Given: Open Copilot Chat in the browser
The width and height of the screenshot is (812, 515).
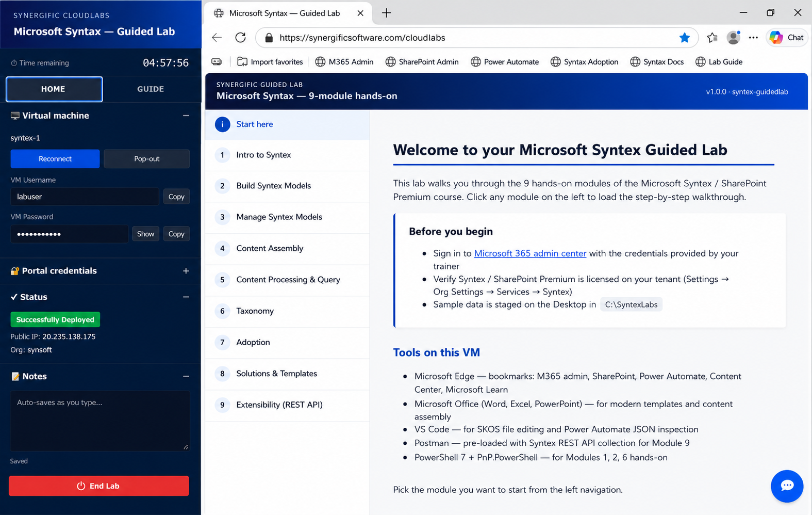Looking at the screenshot, I should click(787, 38).
